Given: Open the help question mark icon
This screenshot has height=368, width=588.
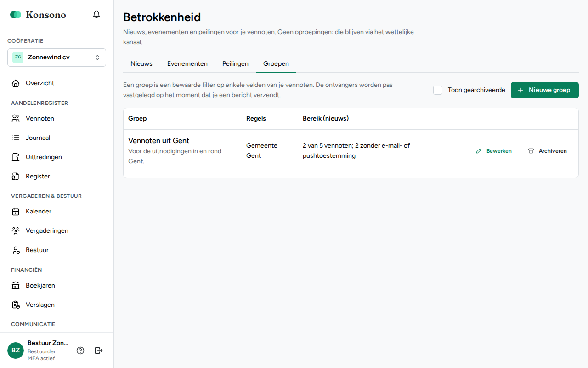Looking at the screenshot, I should 80,351.
